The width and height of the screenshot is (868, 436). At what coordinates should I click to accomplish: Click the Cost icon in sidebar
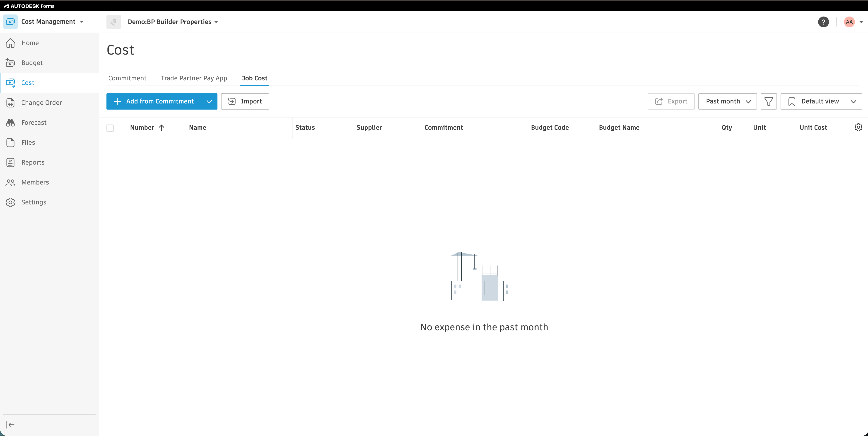coord(10,82)
